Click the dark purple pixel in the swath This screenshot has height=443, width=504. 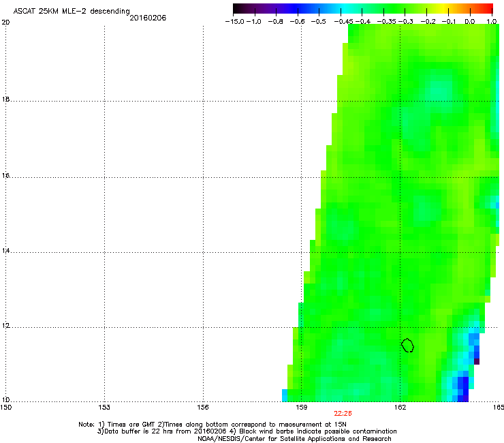click(477, 361)
